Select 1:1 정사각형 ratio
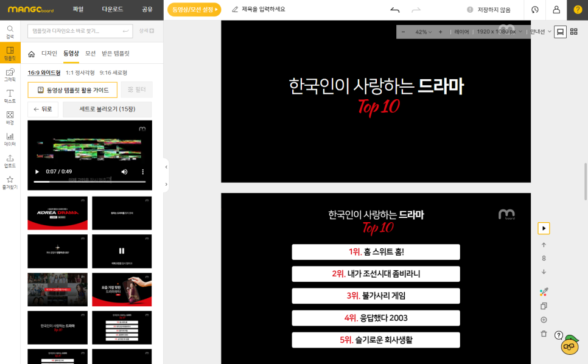 [80, 72]
